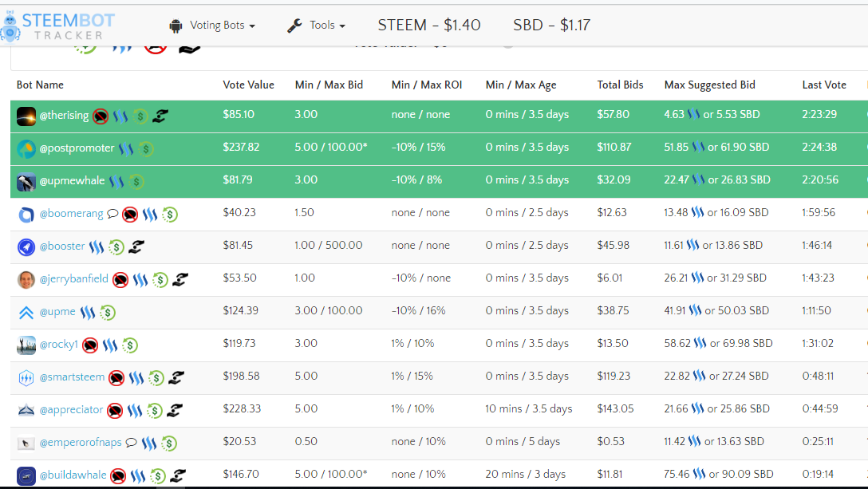Click the dollar icon beside @upmewhale name
The width and height of the screenshot is (868, 489).
(136, 182)
